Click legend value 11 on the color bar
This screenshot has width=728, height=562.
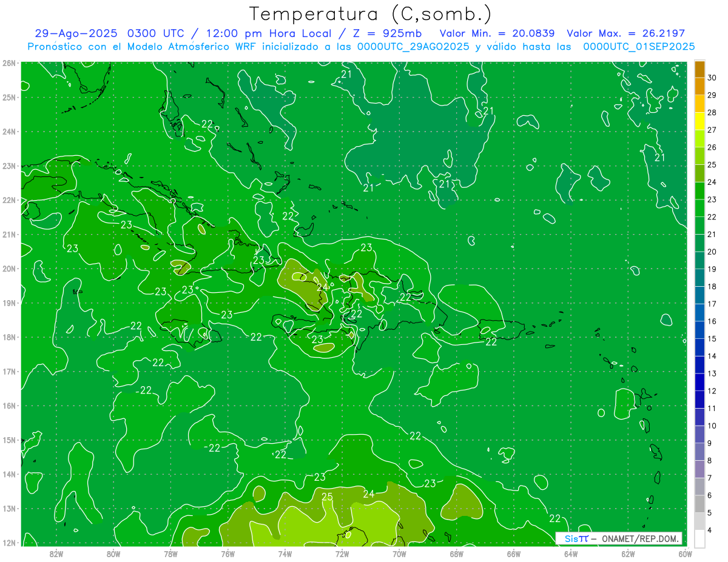[x=712, y=408]
